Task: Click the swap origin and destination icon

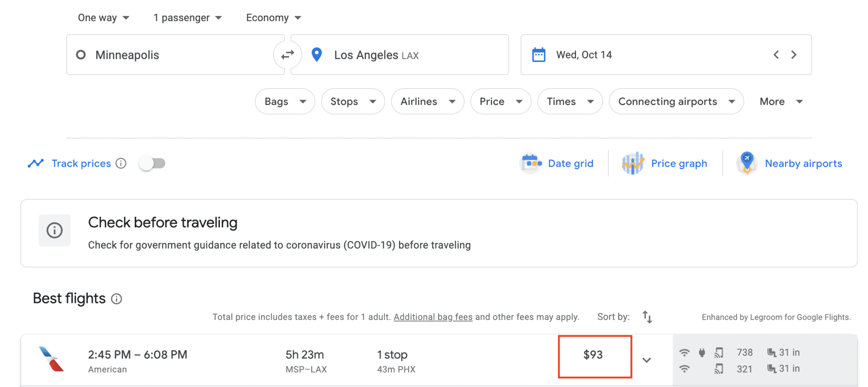Action: (x=288, y=54)
